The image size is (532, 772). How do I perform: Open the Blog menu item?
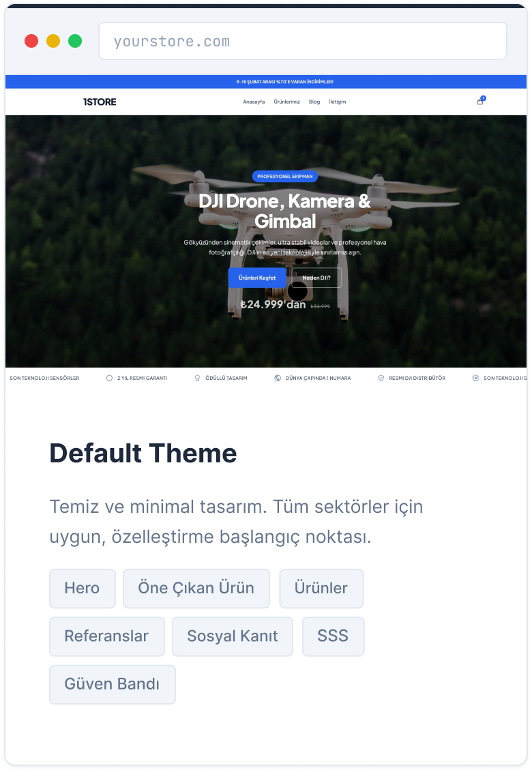[x=314, y=102]
